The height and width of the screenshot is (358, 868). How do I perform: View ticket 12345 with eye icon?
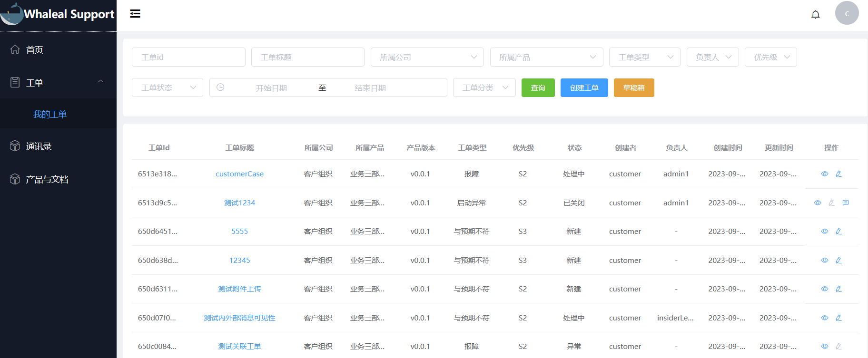(825, 261)
